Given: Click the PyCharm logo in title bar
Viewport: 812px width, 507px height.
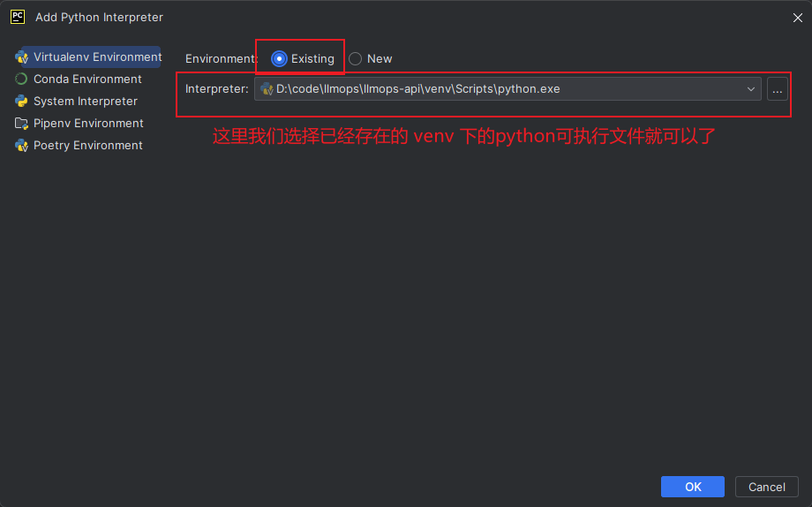Looking at the screenshot, I should coord(18,17).
